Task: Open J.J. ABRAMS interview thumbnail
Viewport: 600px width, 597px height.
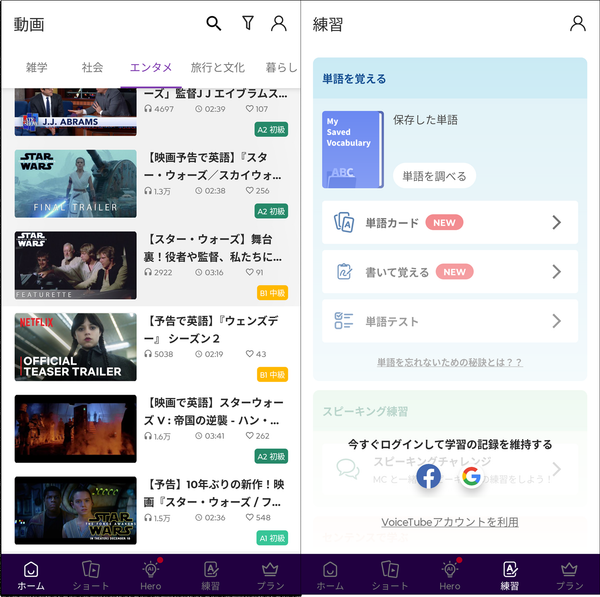Action: 75,112
